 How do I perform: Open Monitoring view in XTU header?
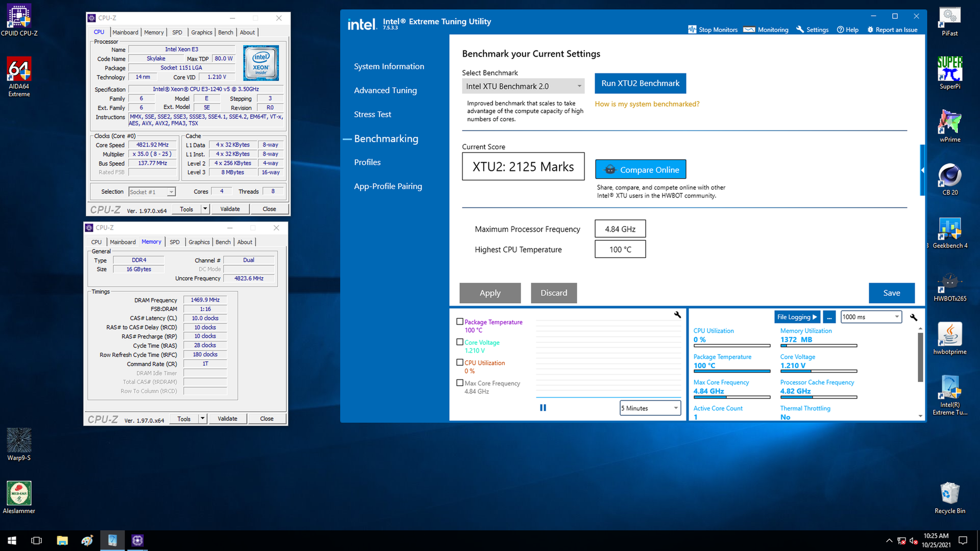(x=766, y=30)
